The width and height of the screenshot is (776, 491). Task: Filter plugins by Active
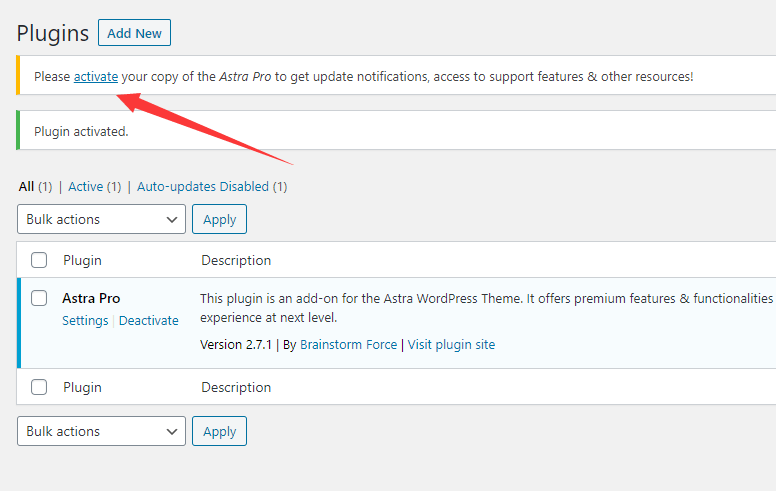point(86,186)
